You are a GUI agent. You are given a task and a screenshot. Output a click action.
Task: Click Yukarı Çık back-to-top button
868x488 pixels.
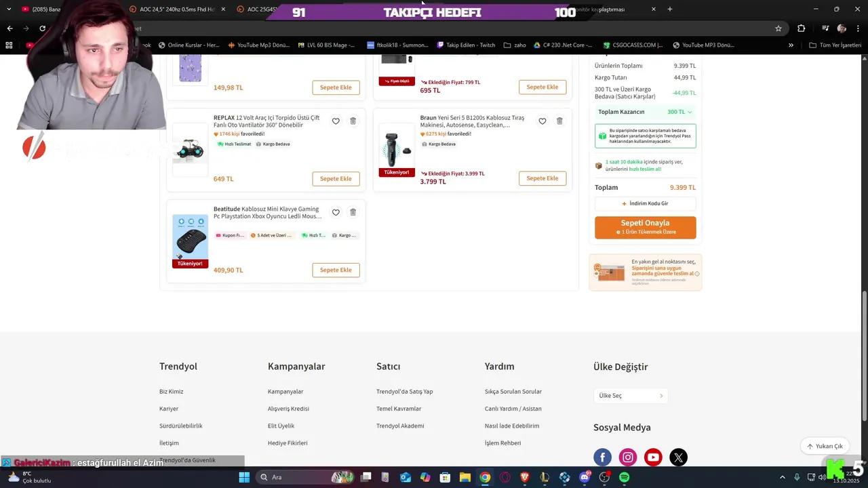point(825,446)
